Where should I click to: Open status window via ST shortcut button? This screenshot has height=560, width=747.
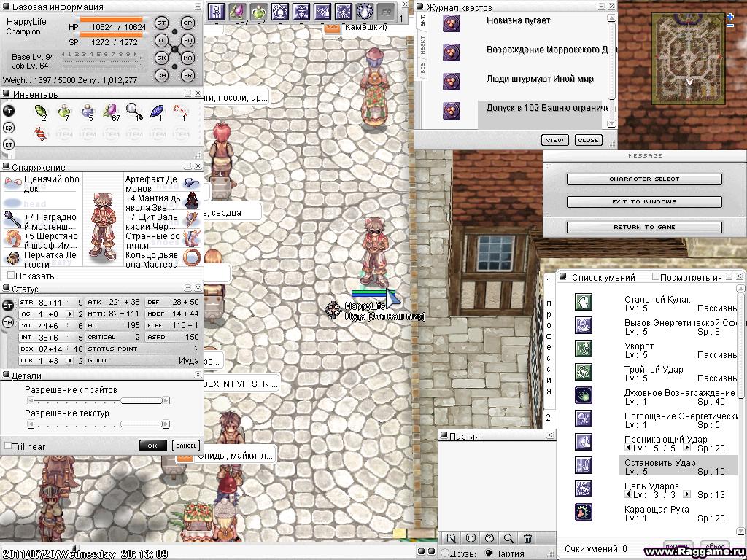click(161, 23)
